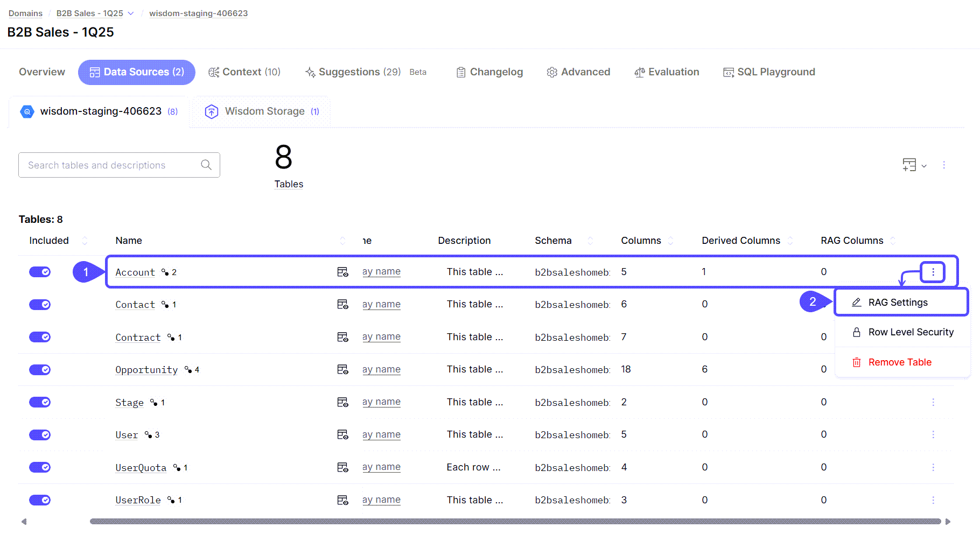Screen dimensions: 980x534
Task: Sort by the Columns header
Action: pos(641,241)
